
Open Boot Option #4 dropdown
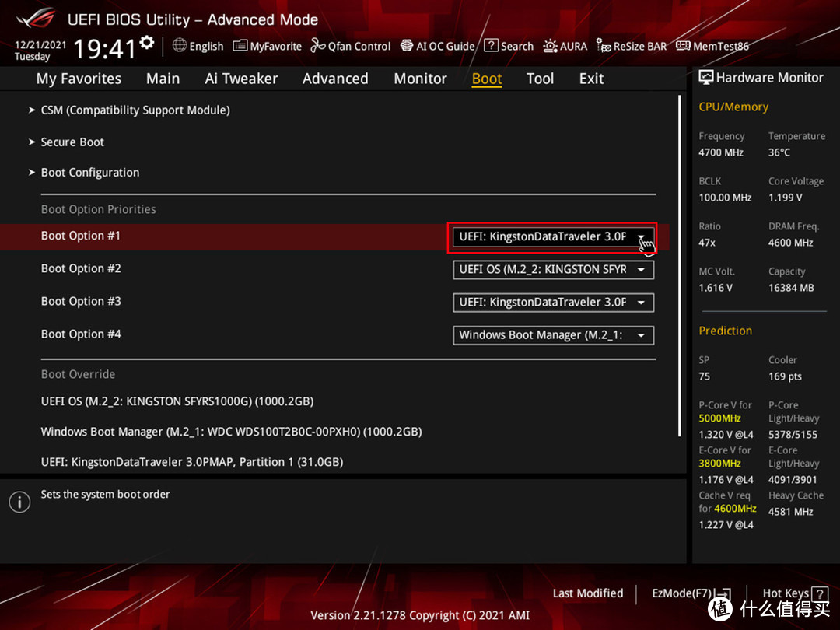point(553,335)
